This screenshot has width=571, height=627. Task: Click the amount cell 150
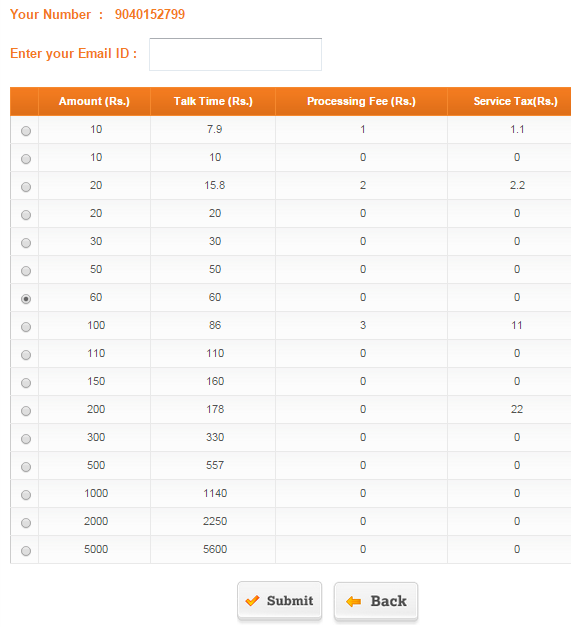[96, 381]
